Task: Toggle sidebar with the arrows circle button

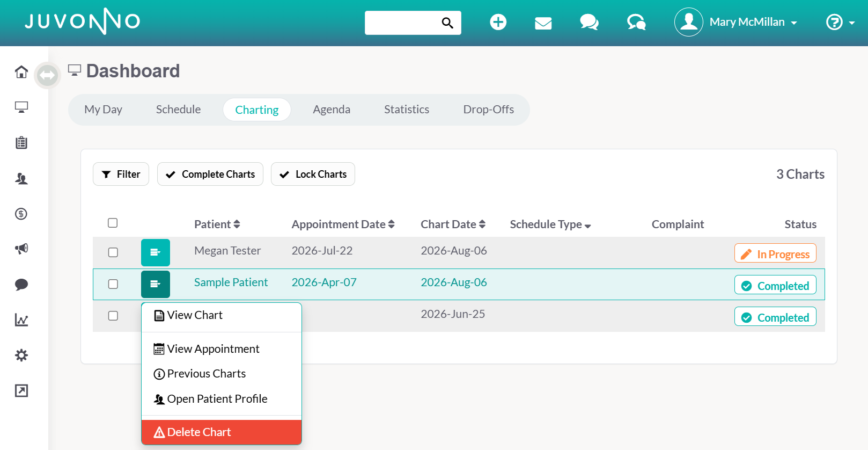Action: [47, 75]
